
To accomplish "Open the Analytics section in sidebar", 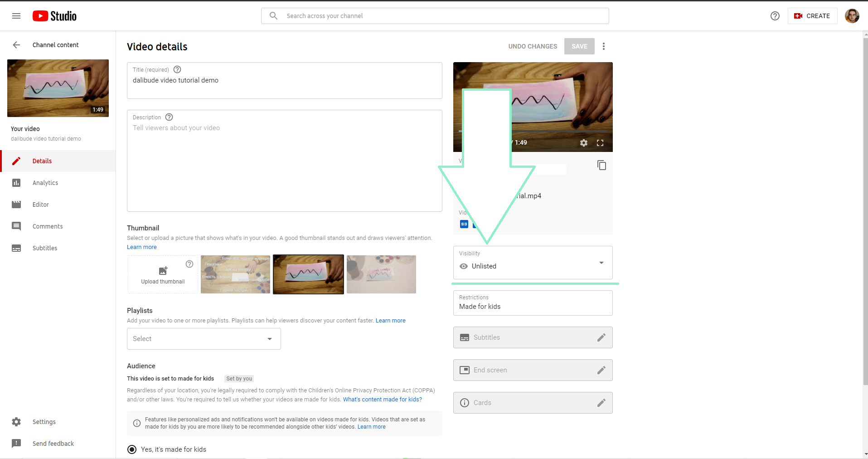I will [45, 183].
